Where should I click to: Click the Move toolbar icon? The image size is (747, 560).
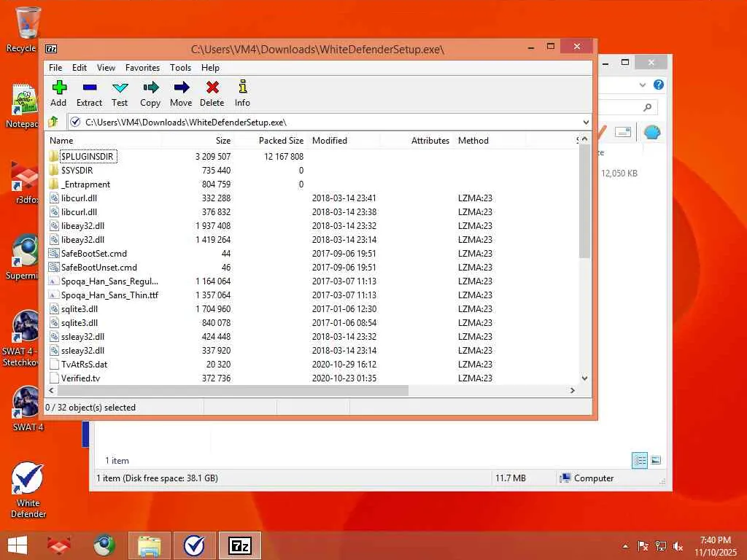(181, 93)
